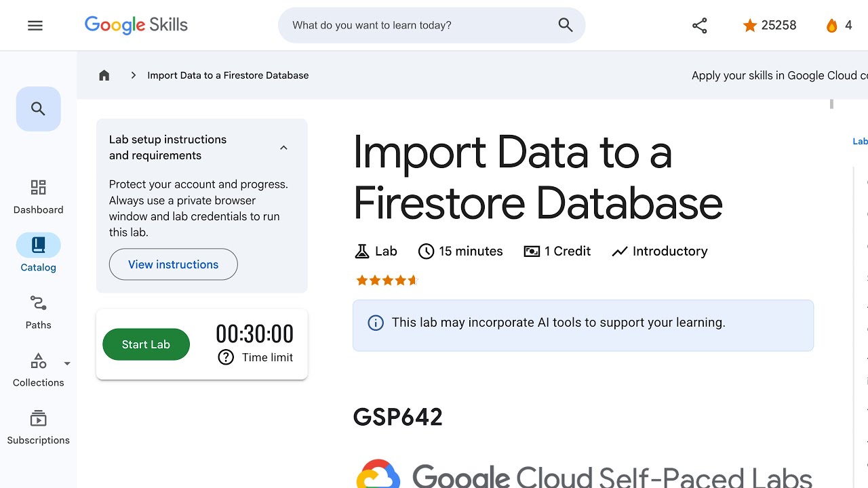The height and width of the screenshot is (488, 868).
Task: Click the 25258 points counter
Action: (778, 25)
